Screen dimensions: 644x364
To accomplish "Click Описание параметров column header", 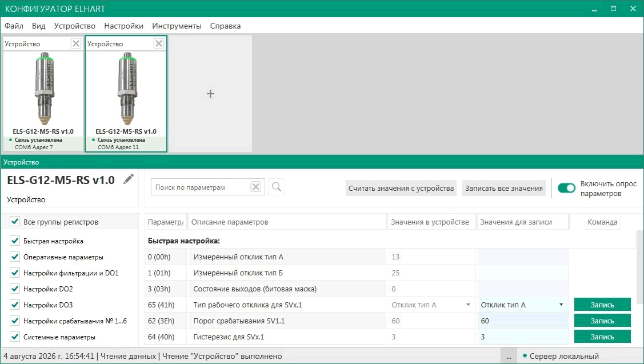I will click(287, 222).
